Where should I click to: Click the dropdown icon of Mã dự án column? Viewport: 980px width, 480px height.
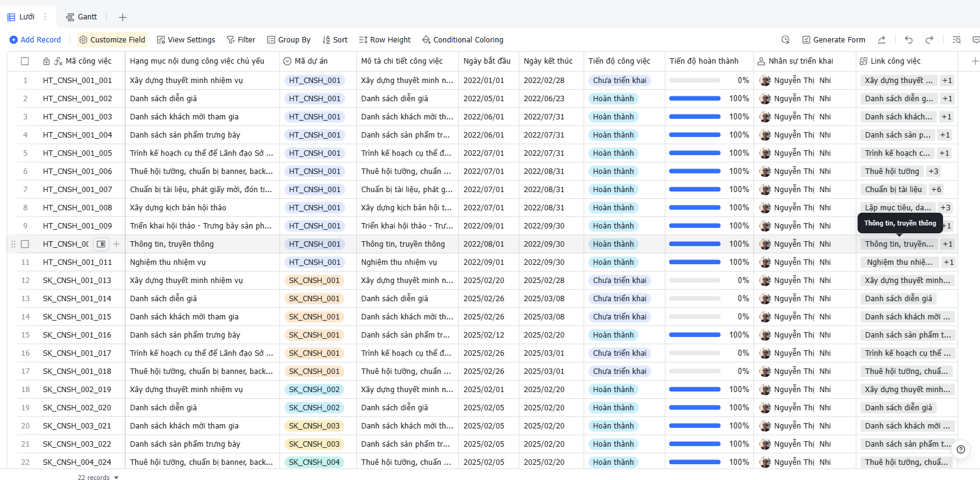pos(287,61)
